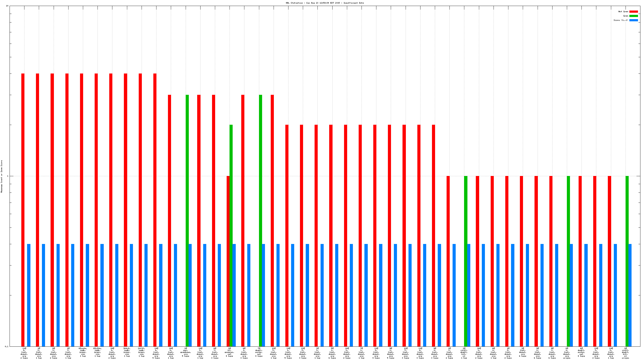Click the blue Score (0..1) legend swatch

pos(633,20)
